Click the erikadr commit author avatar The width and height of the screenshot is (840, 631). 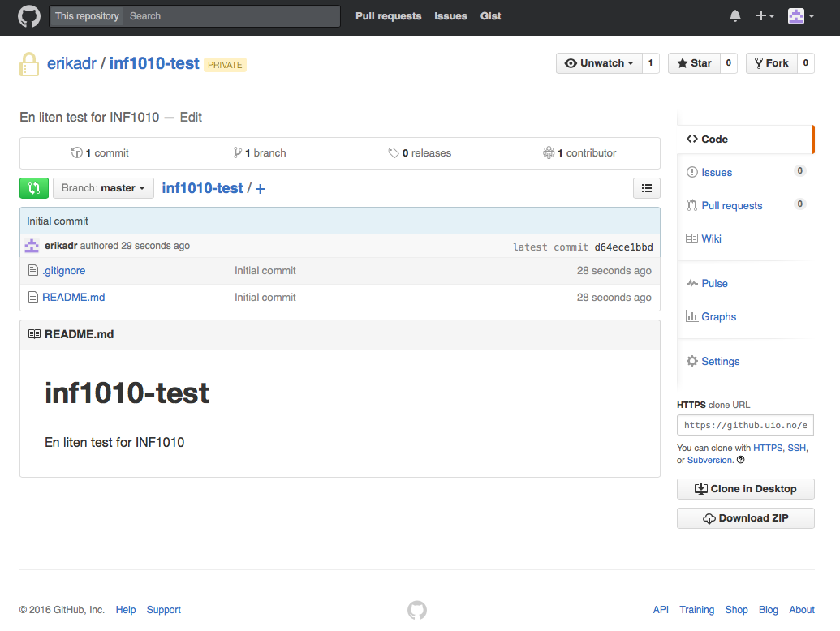point(32,246)
